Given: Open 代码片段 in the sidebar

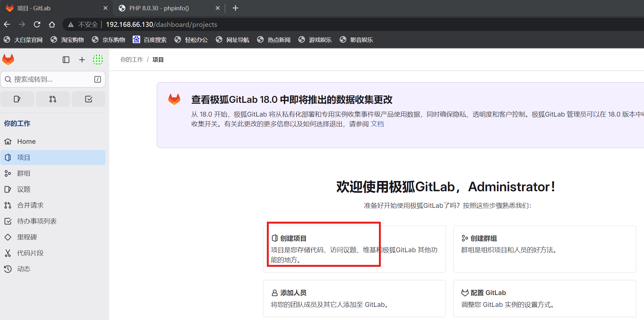Looking at the screenshot, I should click(x=53, y=253).
